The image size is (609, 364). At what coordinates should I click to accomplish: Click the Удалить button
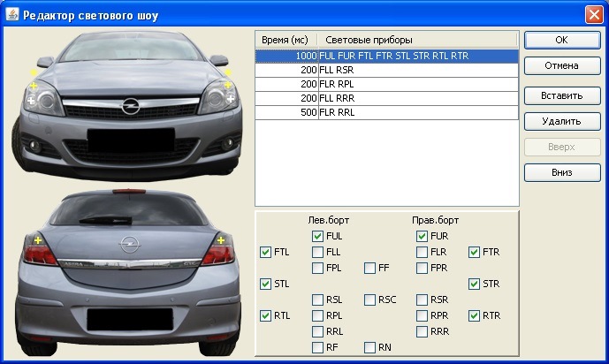point(562,121)
